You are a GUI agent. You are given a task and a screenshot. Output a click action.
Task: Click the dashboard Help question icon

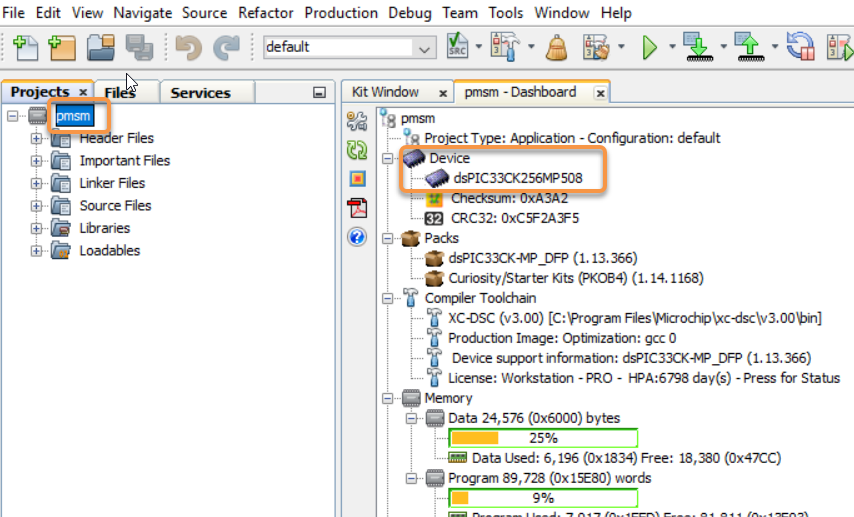click(357, 237)
